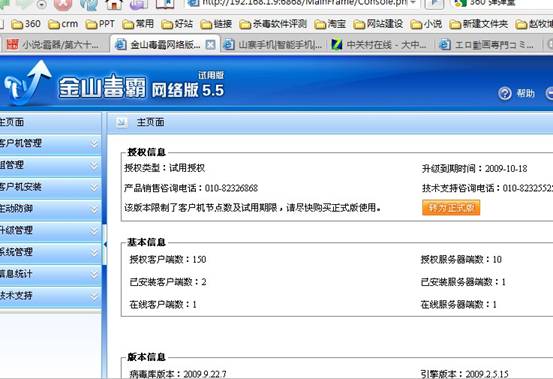
Task: Click the 授权客户端数：150 text
Action: pyautogui.click(x=168, y=259)
